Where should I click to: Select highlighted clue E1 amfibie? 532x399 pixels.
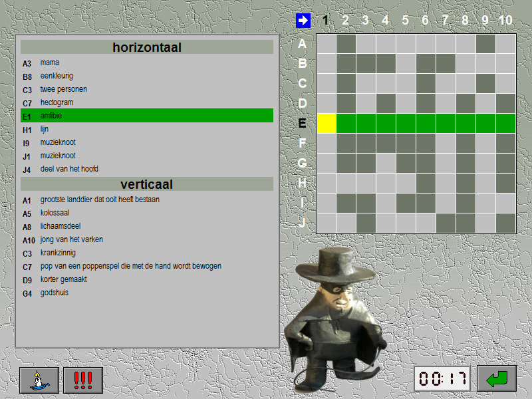tap(147, 116)
